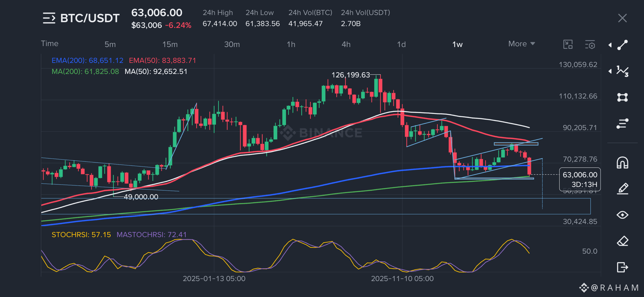Click the -6.24% price change text
Viewport: 644px width, 297px height.
click(178, 25)
